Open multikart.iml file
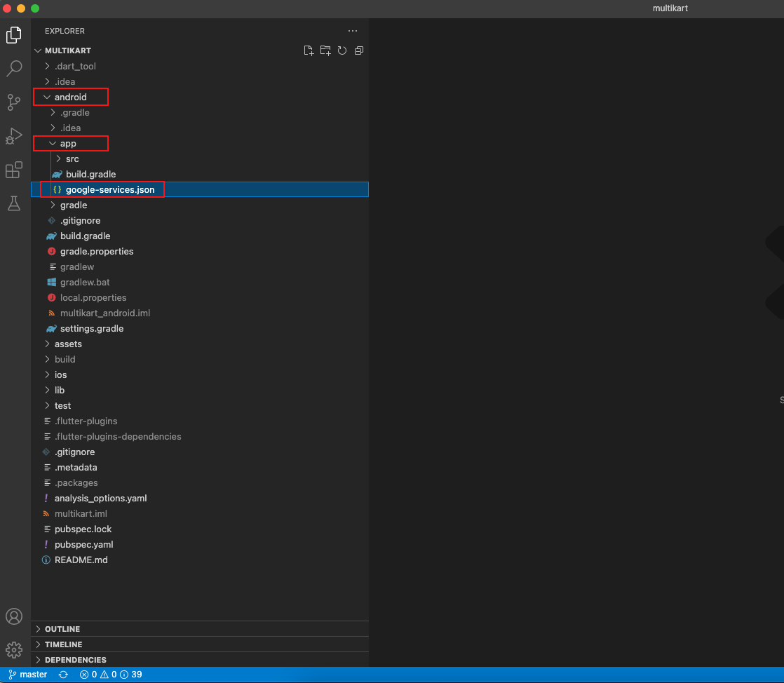784x683 pixels. tap(200, 513)
